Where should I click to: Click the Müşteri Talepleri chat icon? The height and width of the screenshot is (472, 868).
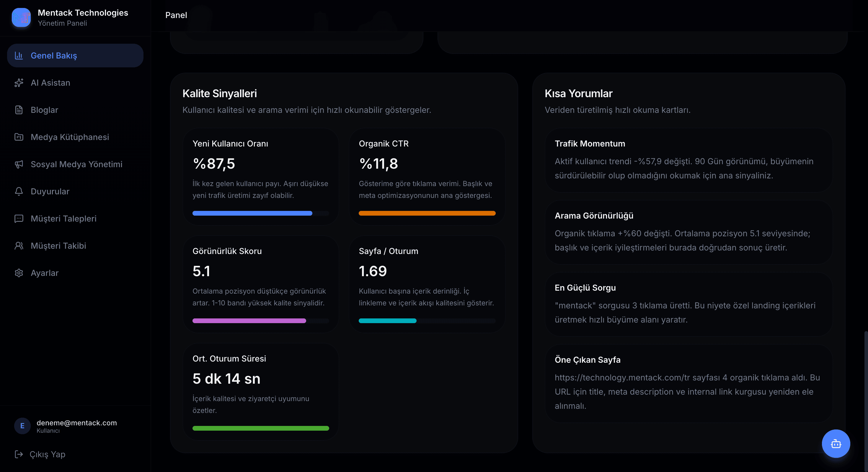click(19, 219)
